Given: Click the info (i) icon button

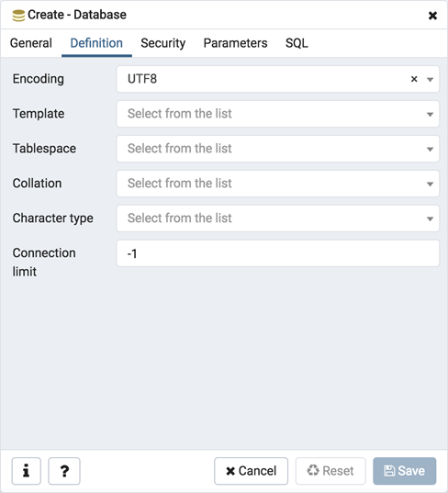Looking at the screenshot, I should pyautogui.click(x=27, y=471).
